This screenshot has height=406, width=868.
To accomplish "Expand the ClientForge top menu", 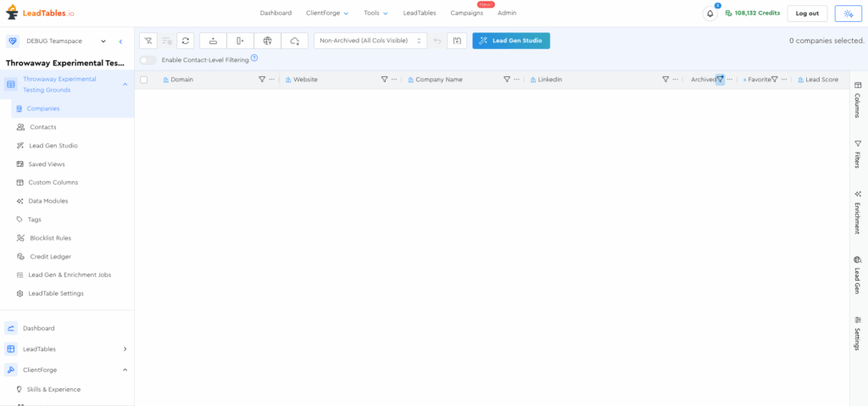I will (x=327, y=14).
